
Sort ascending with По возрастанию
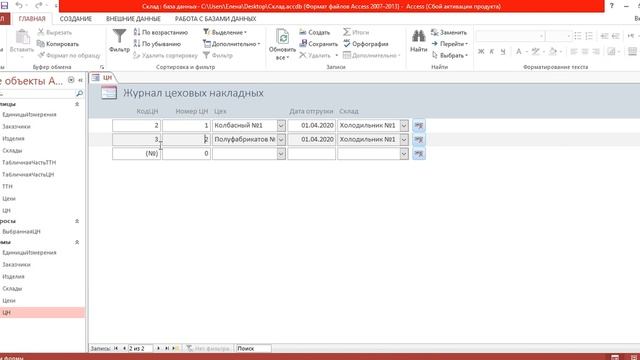(x=161, y=32)
